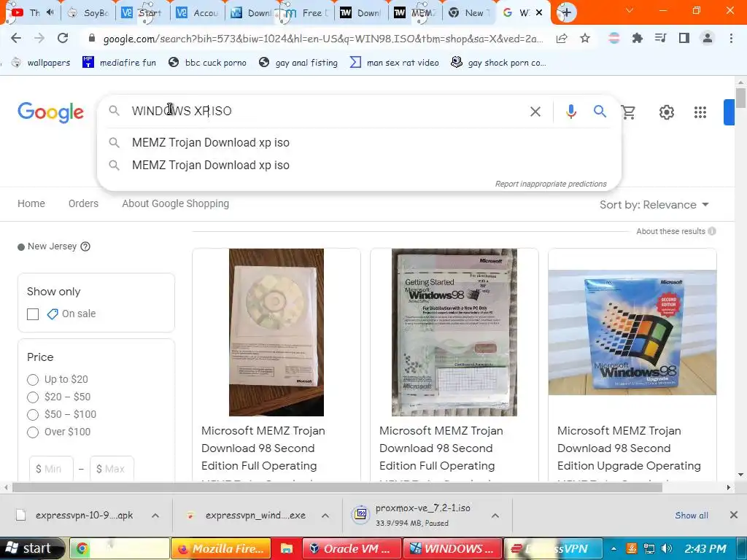Open the wallpapers bookmark

click(x=41, y=63)
